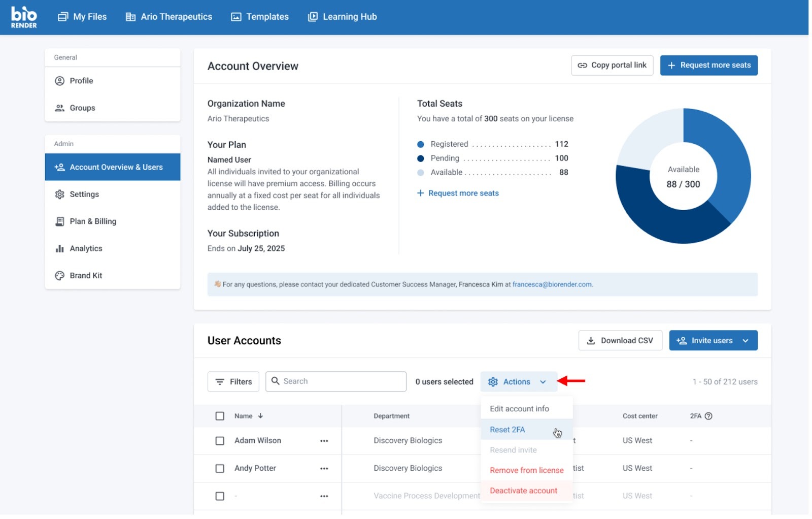Screen dimensions: 812x519
Task: Open Brand Kit palette icon
Action: point(59,275)
